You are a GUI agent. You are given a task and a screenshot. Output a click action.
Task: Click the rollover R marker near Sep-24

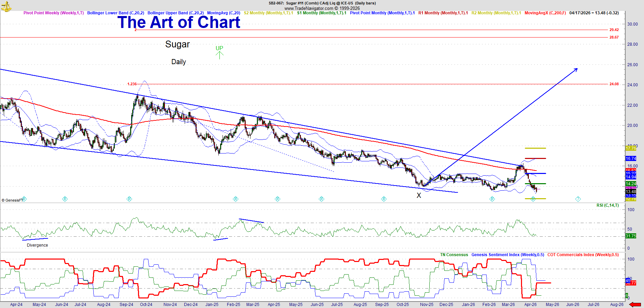129,199
